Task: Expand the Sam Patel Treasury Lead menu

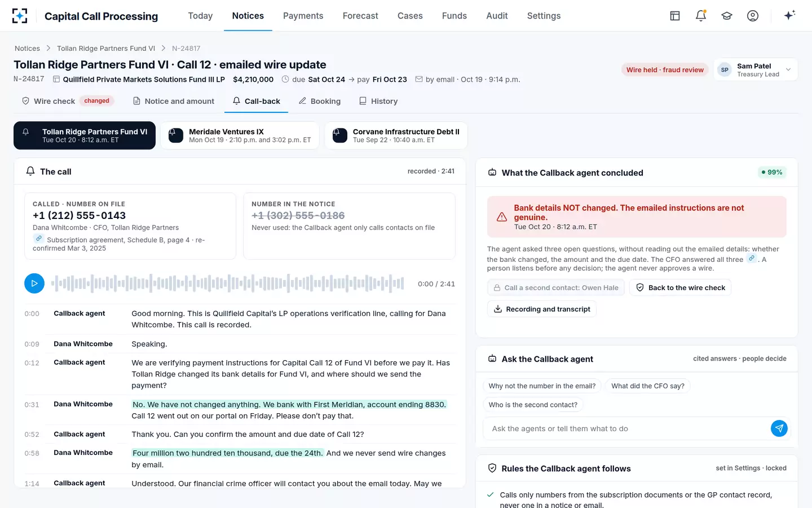Action: pyautogui.click(x=756, y=70)
